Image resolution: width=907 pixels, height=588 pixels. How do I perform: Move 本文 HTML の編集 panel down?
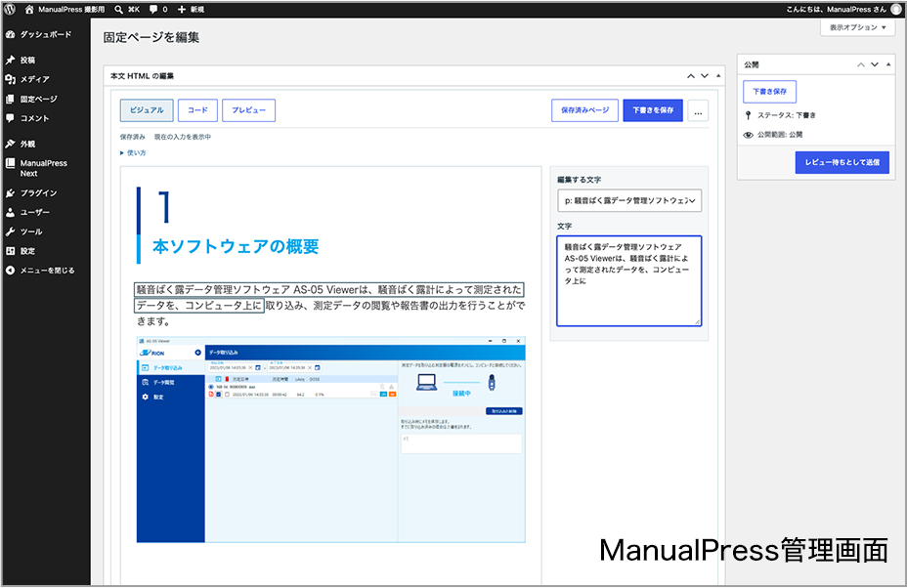tap(705, 76)
